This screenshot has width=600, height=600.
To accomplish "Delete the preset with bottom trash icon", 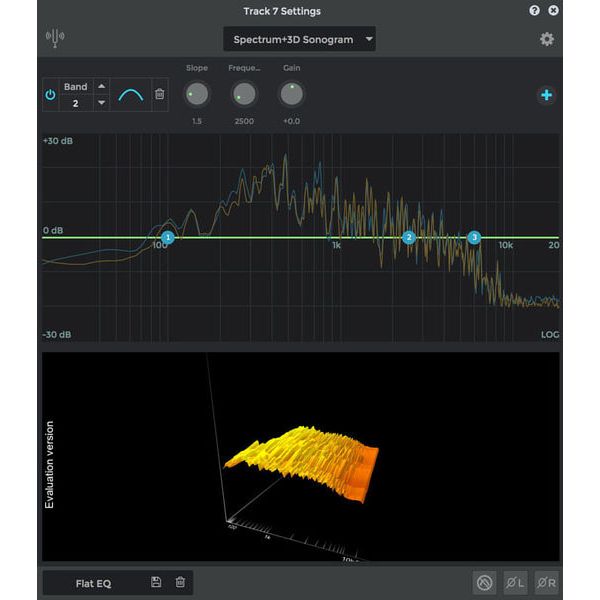I will tap(180, 582).
